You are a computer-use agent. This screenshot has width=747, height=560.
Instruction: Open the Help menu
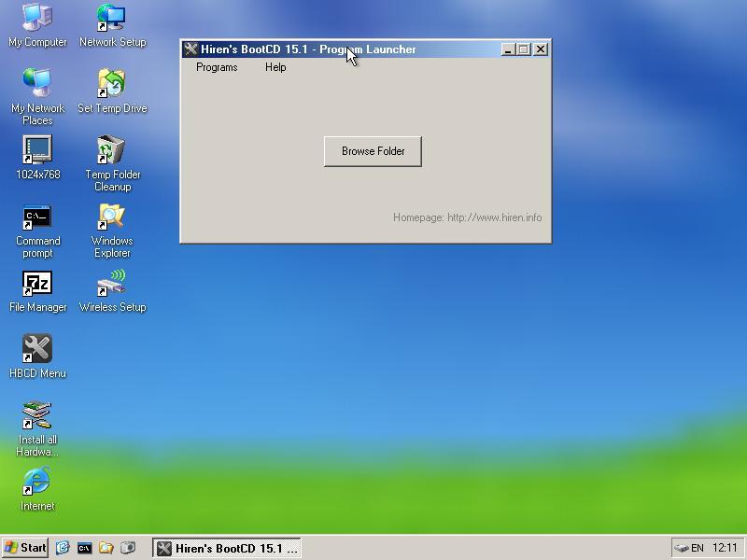275,67
